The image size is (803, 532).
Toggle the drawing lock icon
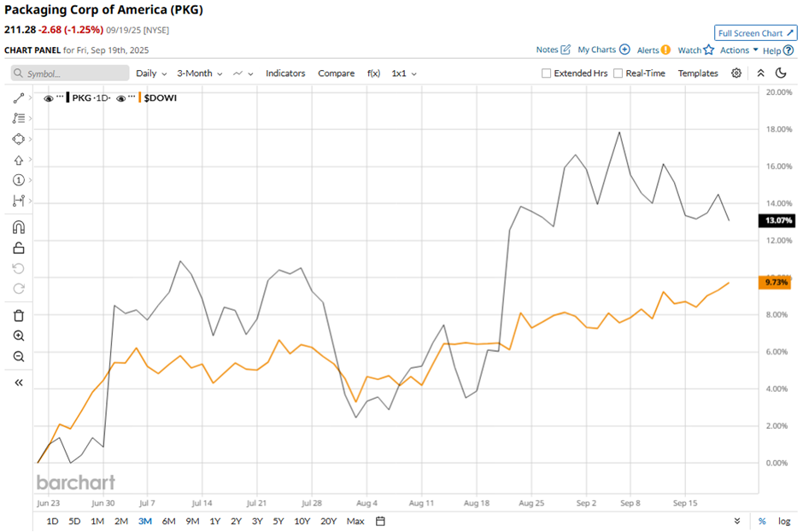(19, 248)
